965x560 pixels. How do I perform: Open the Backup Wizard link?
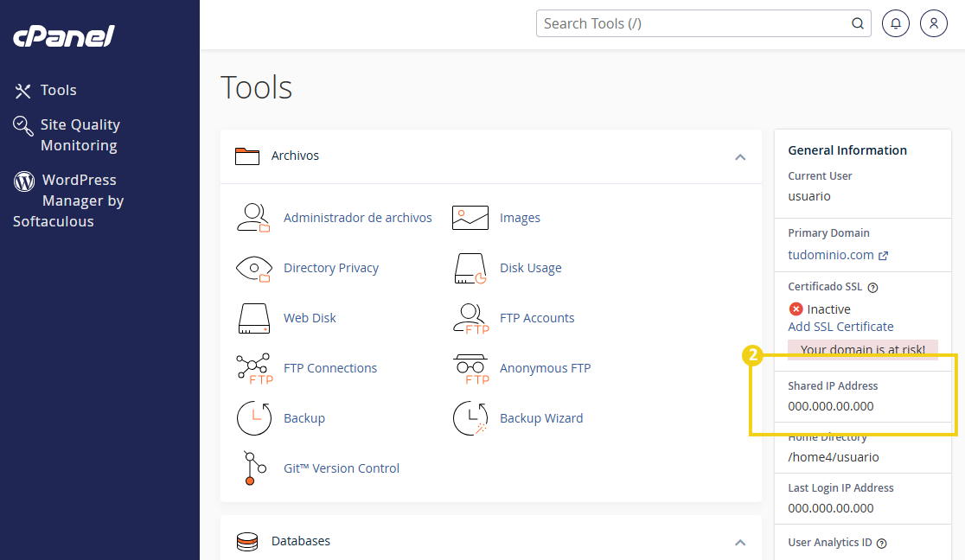coord(541,418)
